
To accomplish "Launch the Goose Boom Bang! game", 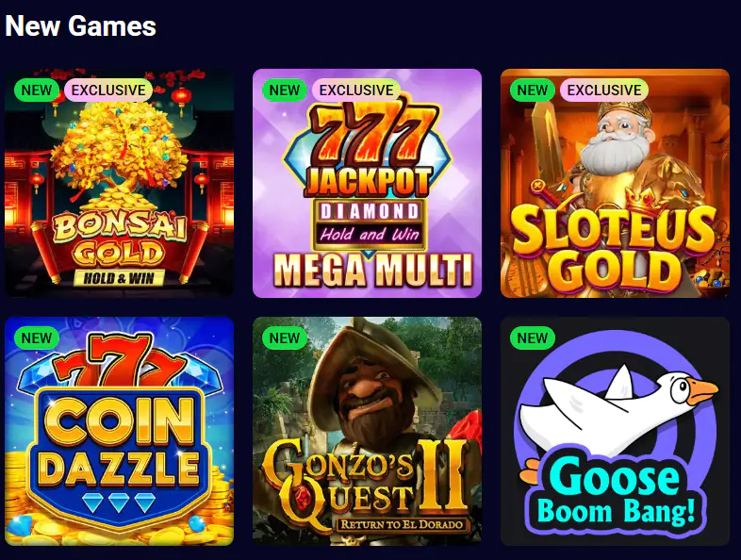I will point(615,431).
